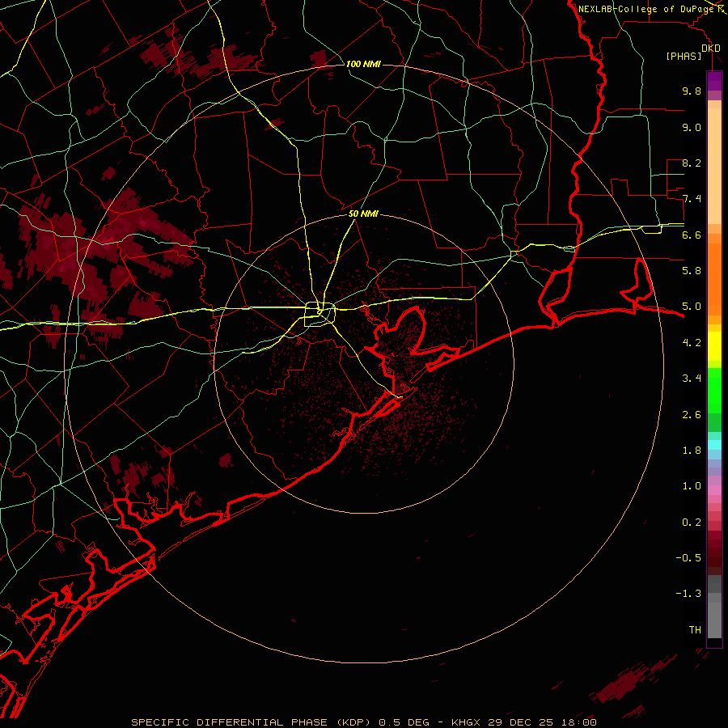
Task: Click the "DKD" product label
Action: pyautogui.click(x=711, y=48)
